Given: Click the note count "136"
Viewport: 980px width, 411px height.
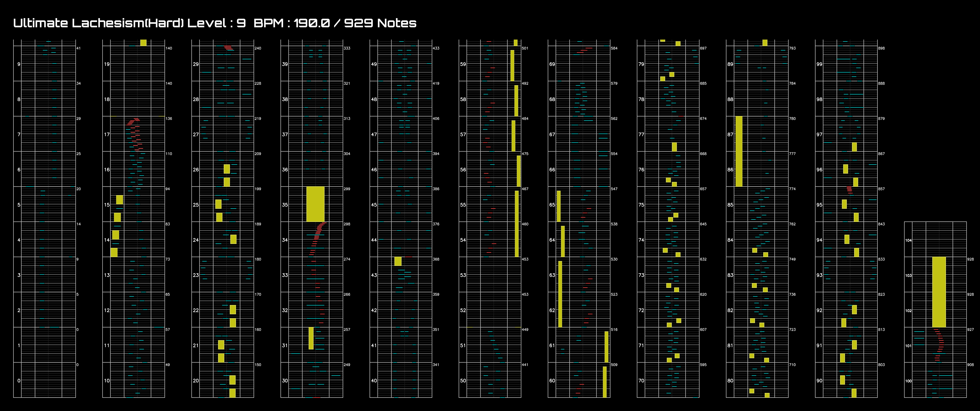Looking at the screenshot, I should click(169, 119).
